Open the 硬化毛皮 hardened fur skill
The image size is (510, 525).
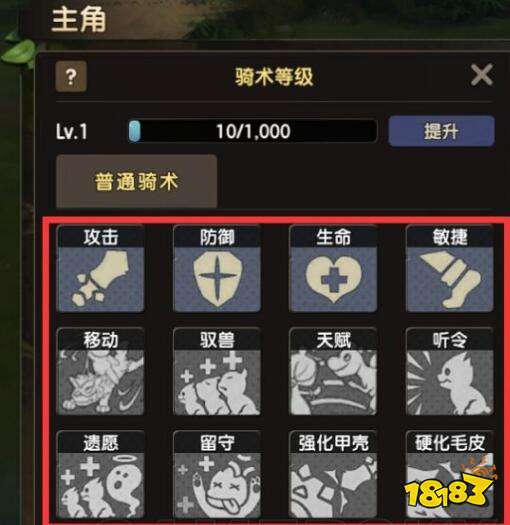449,474
